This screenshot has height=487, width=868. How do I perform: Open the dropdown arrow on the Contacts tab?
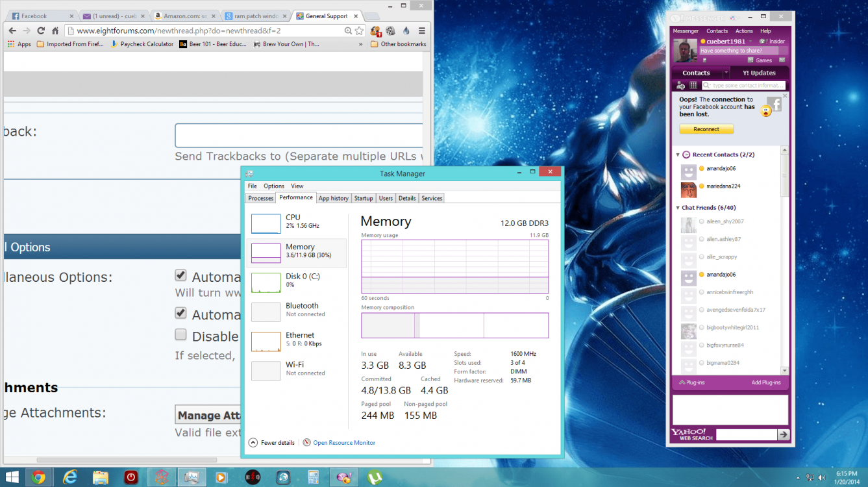click(x=725, y=73)
